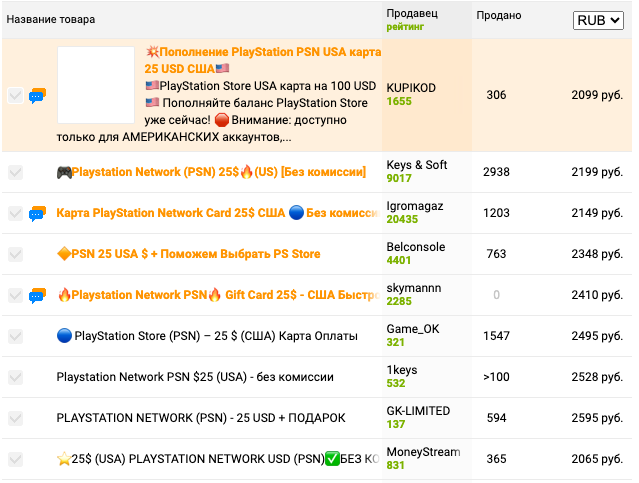This screenshot has height=483, width=639.
Task: Open 1keys seller profile link
Action: tap(402, 370)
